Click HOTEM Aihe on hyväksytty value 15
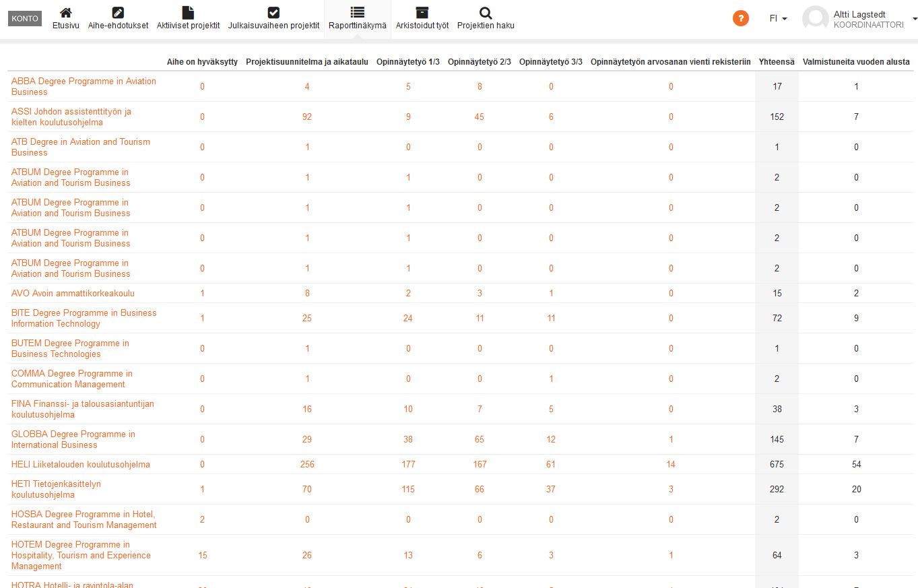This screenshot has width=918, height=588. tap(202, 555)
